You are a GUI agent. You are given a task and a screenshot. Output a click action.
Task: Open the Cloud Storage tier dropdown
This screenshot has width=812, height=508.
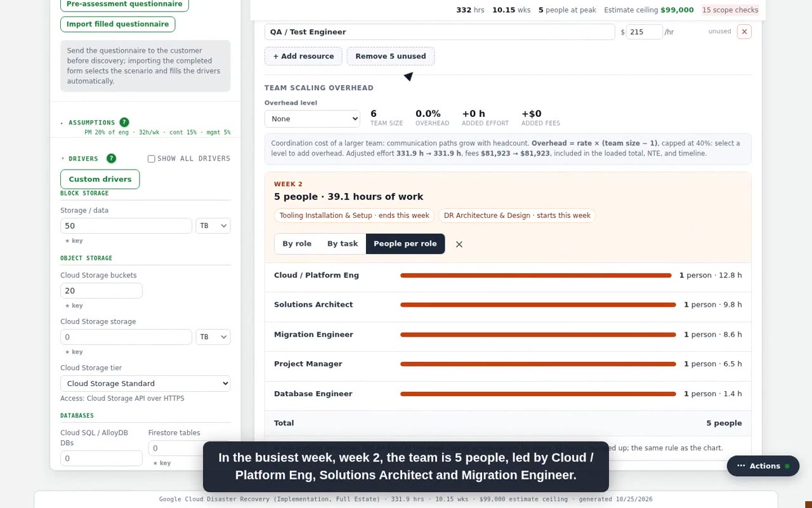[145, 384]
